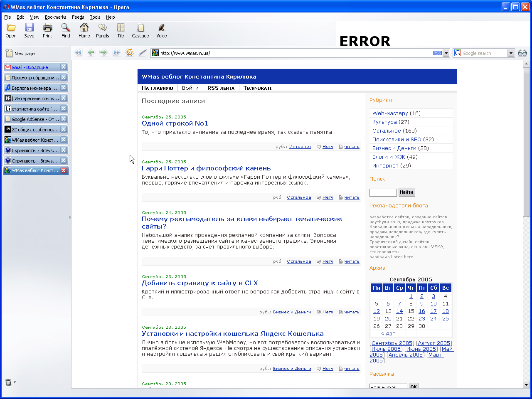Click the Cascade windows icon

click(x=140, y=27)
